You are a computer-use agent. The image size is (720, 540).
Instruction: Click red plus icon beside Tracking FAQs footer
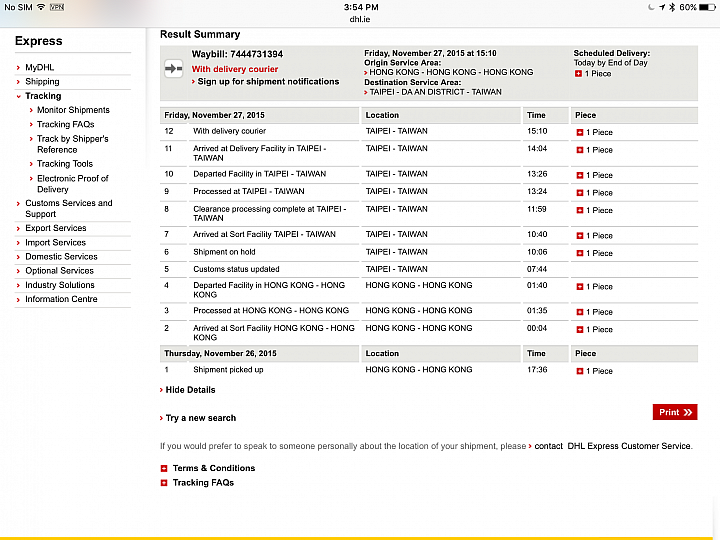(x=164, y=483)
